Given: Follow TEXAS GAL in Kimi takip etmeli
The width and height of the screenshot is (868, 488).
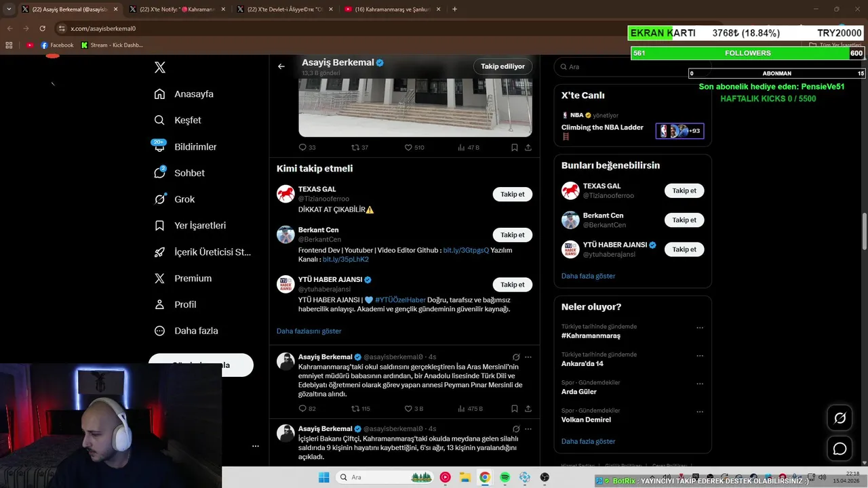Looking at the screenshot, I should coord(513,195).
